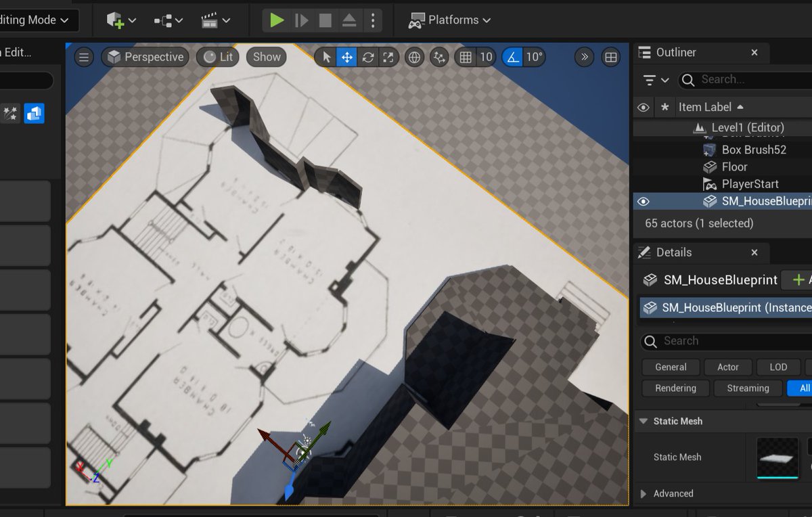The width and height of the screenshot is (812, 517).
Task: Toggle surface snapping icon
Action: 440,57
